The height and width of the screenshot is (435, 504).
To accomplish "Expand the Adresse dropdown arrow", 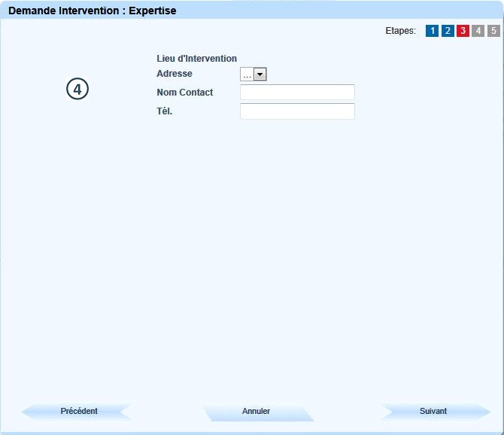I will 260,74.
